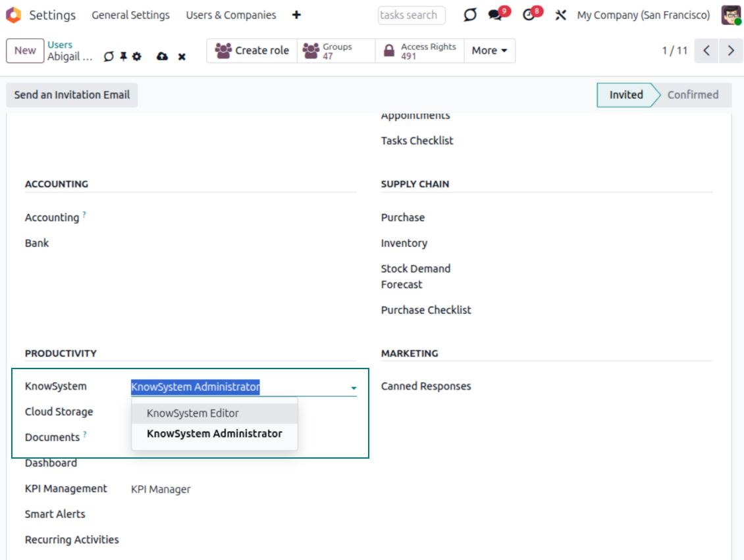Open the General Settings menu

(130, 15)
